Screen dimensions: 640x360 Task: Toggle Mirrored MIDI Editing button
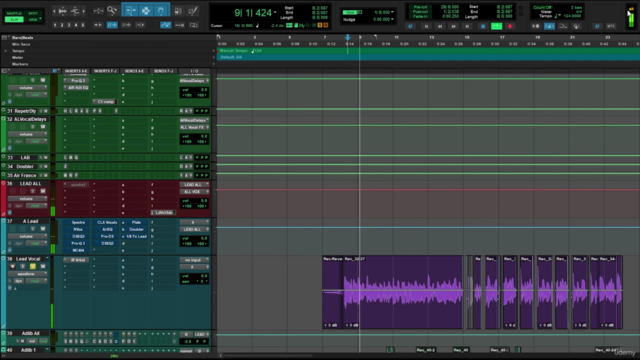(x=179, y=25)
